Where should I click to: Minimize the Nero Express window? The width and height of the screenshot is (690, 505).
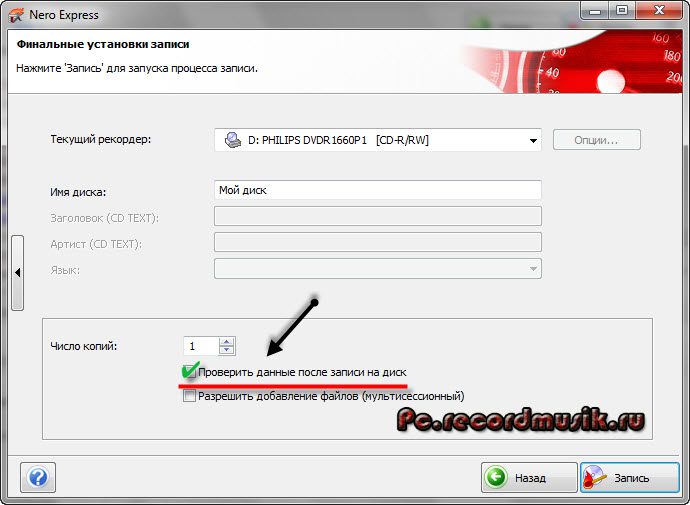coord(595,10)
